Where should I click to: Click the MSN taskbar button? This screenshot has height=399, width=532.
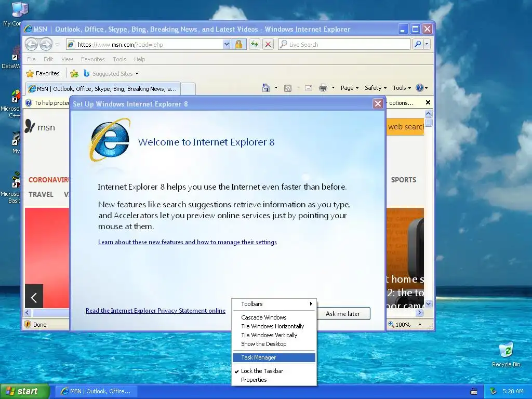point(96,392)
